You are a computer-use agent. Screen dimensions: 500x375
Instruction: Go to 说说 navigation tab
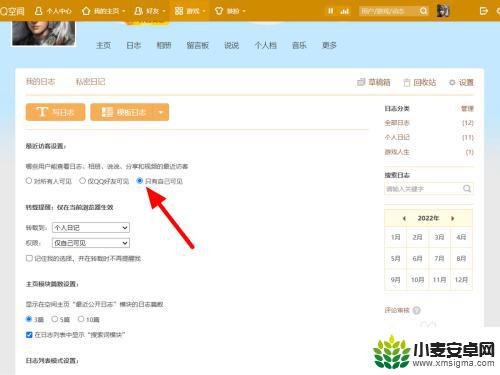point(232,45)
